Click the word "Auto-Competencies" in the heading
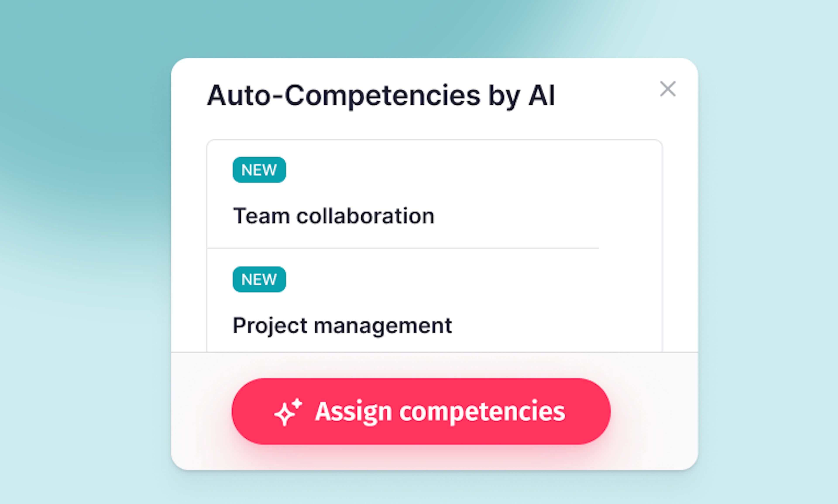The image size is (838, 504). coord(343,95)
